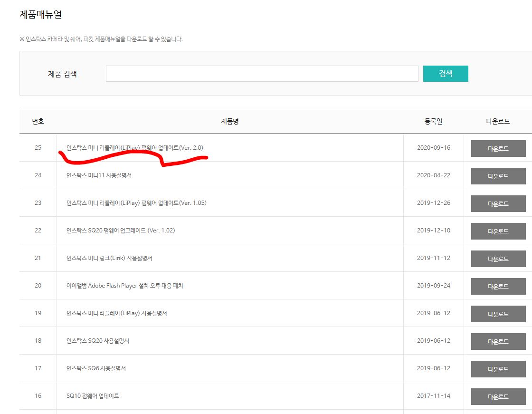This screenshot has height=414, width=532.
Task: Open 인스탁스 SQ6 사용설명서 title
Action: 96,368
